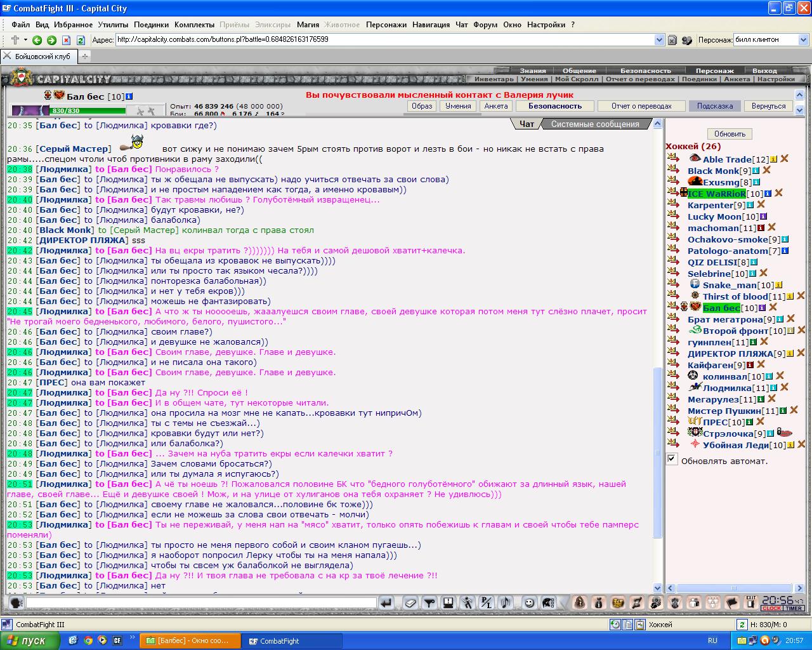Open the smiley emoticons picker

coord(529,602)
